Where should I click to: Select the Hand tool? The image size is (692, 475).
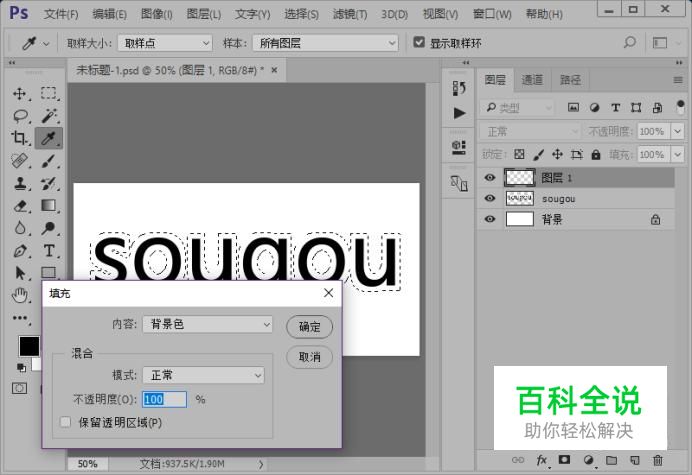coord(19,295)
